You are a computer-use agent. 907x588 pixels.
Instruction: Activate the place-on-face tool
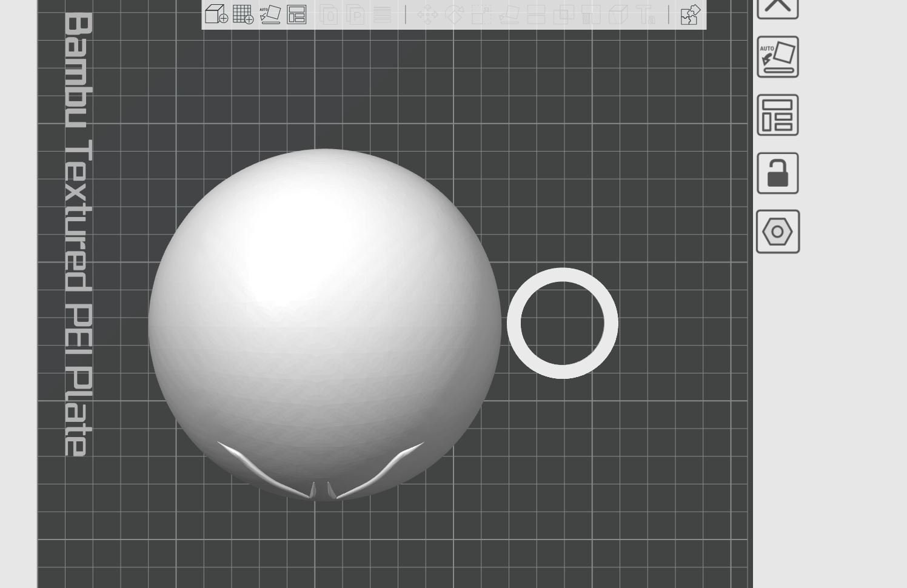coord(510,15)
